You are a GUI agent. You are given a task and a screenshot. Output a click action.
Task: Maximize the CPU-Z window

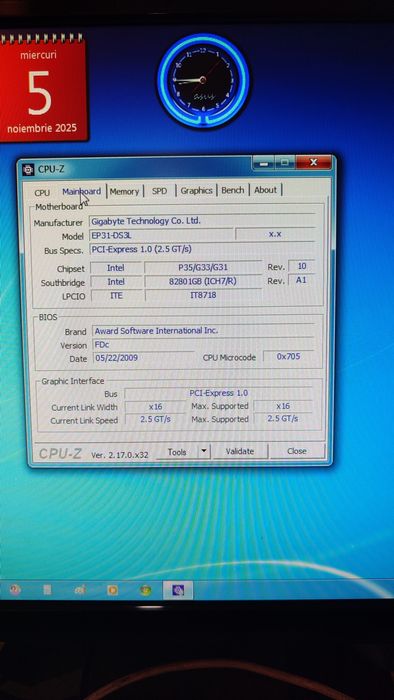click(x=285, y=162)
